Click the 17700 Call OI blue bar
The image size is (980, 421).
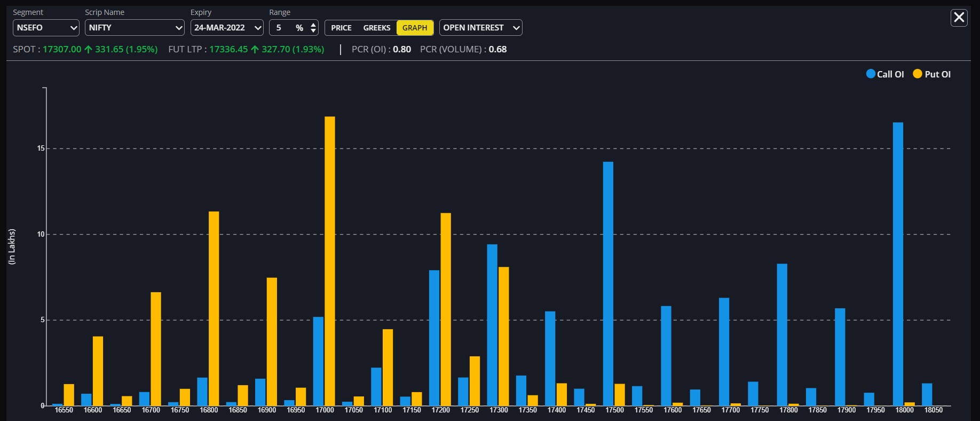(724, 352)
